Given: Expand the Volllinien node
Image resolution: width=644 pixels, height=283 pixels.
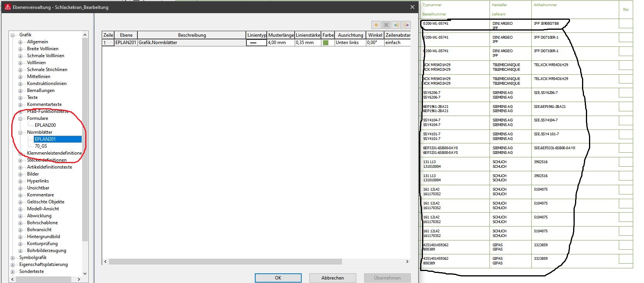Looking at the screenshot, I should pyautogui.click(x=20, y=63).
